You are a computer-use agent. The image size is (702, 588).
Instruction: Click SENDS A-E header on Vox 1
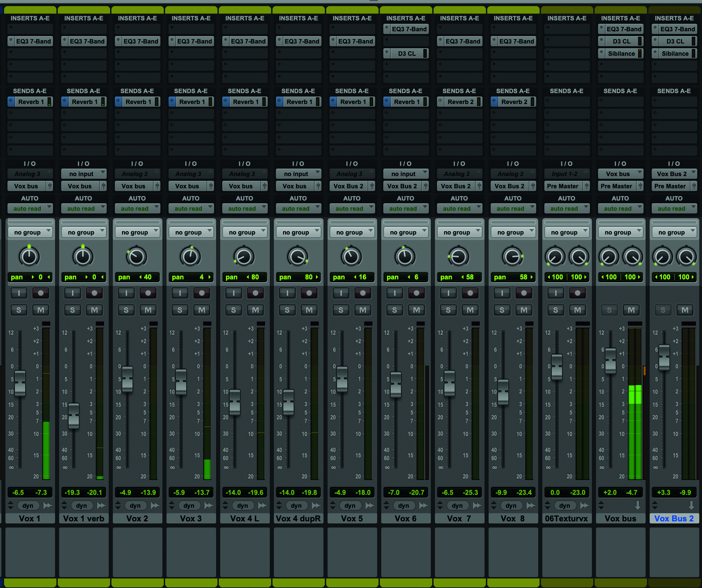(30, 91)
